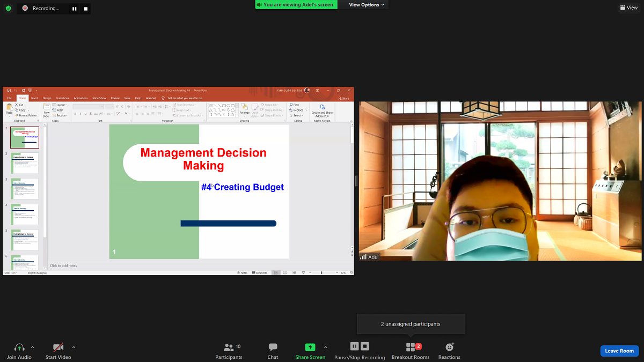Click the New Slide button

pyautogui.click(x=47, y=110)
